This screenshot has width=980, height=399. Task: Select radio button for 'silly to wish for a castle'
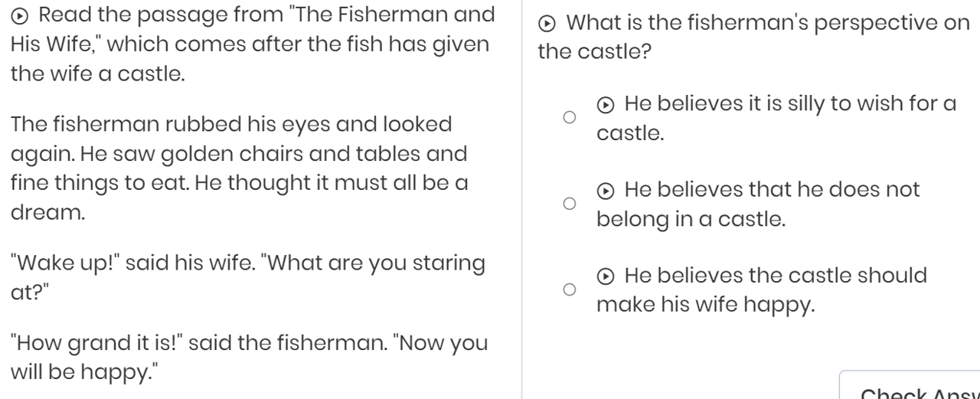pos(568,118)
